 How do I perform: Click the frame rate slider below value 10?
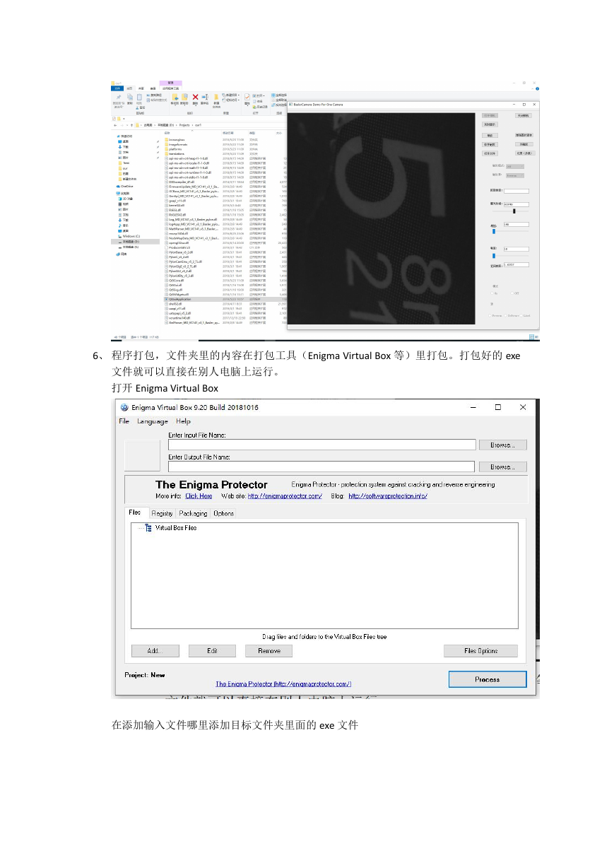coord(510,255)
